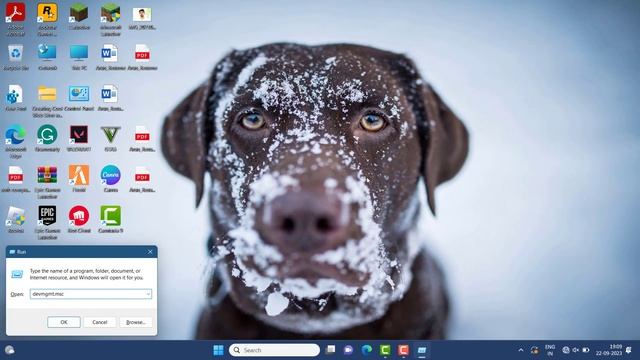This screenshot has height=360, width=640.
Task: Open the battery icon in system tray
Action: [x=586, y=350]
